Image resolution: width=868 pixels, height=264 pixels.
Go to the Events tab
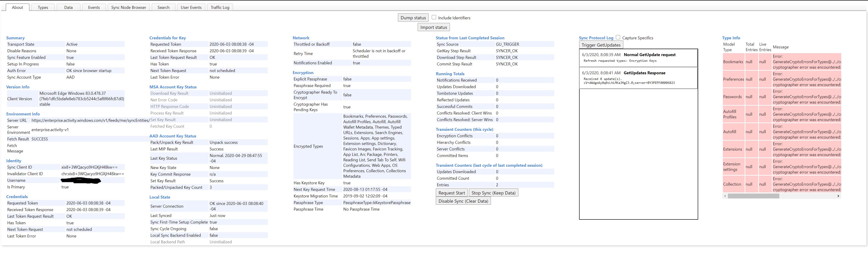[94, 7]
